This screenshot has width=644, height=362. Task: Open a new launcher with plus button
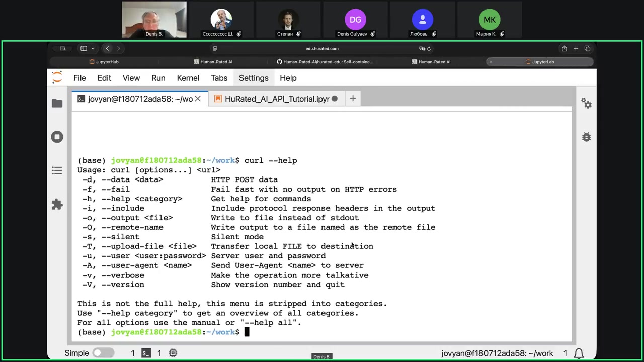[353, 99]
